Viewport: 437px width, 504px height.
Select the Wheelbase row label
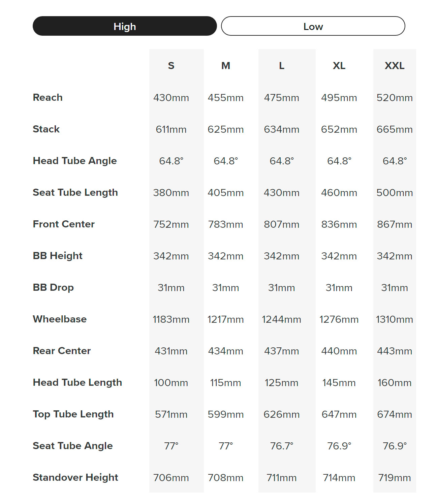coord(60,319)
